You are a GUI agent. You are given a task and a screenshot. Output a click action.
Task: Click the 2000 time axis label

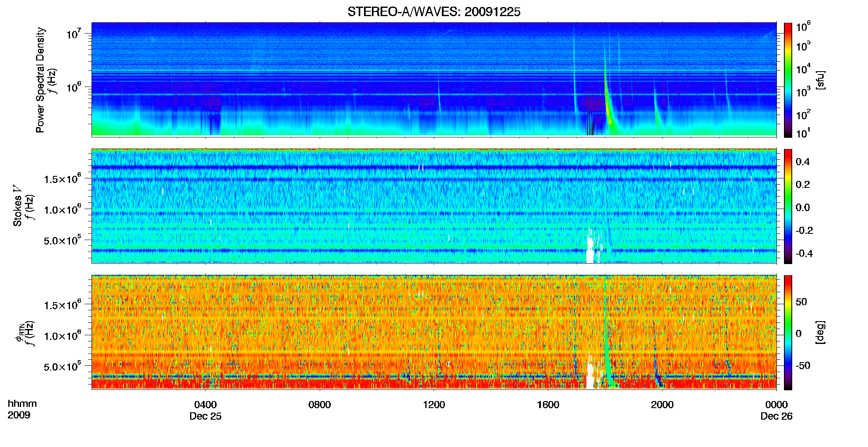[x=662, y=404]
